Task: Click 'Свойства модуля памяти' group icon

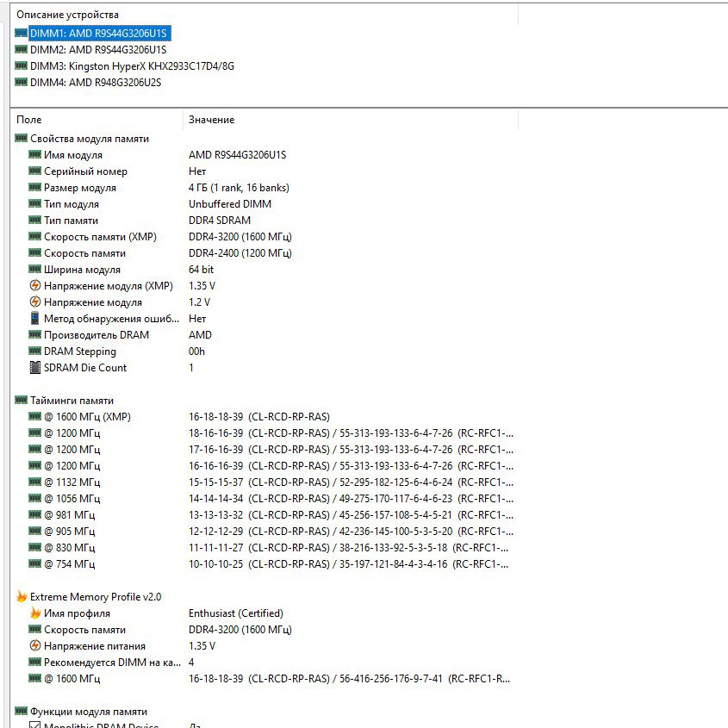Action: point(21,138)
